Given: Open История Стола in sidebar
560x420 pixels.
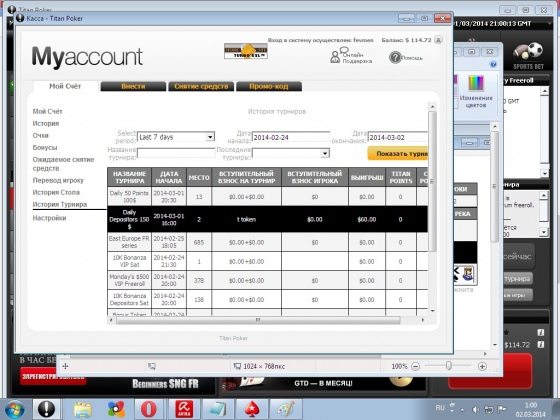Looking at the screenshot, I should pos(56,192).
